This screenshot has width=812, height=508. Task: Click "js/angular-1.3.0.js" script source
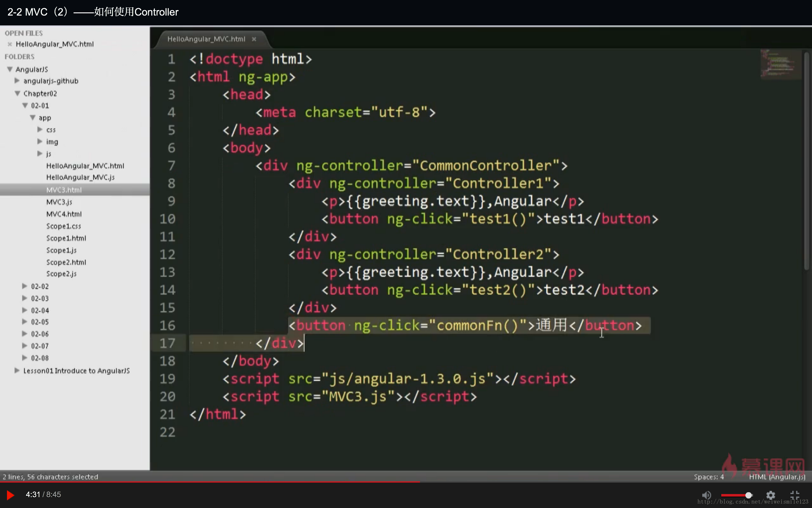(407, 379)
